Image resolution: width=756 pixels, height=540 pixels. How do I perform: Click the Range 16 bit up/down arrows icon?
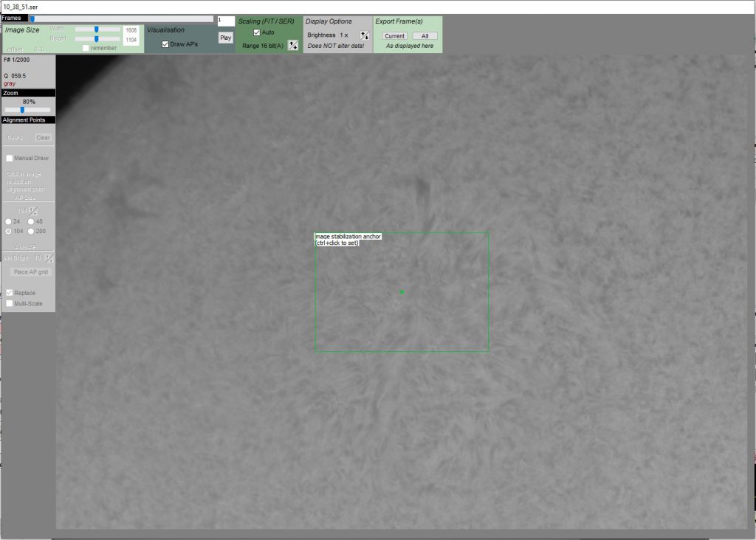[x=292, y=46]
